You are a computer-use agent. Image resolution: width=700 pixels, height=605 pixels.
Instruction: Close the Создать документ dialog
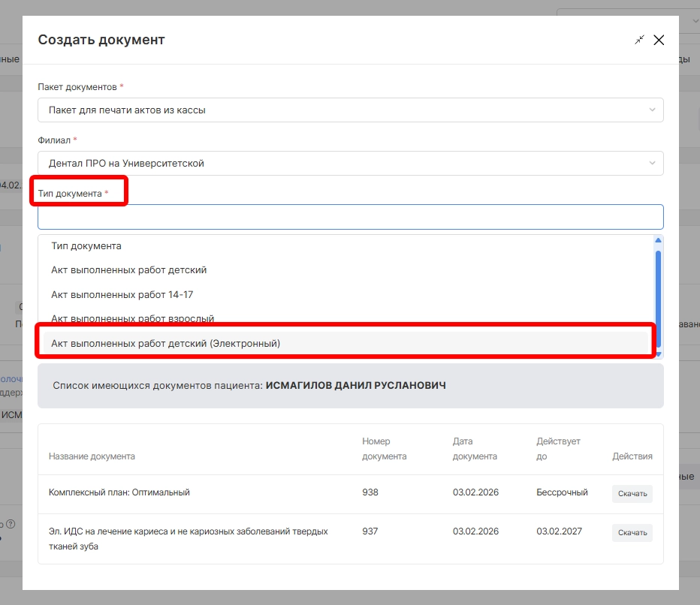point(659,40)
